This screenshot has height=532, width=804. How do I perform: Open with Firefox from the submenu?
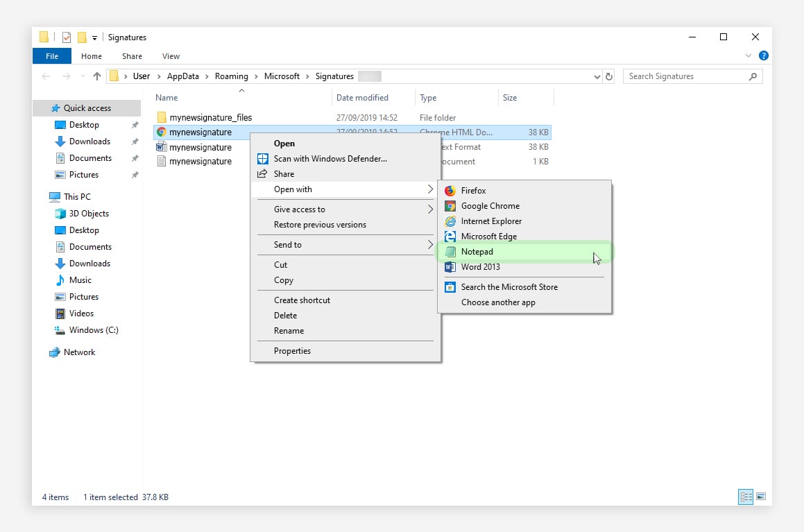point(524,191)
